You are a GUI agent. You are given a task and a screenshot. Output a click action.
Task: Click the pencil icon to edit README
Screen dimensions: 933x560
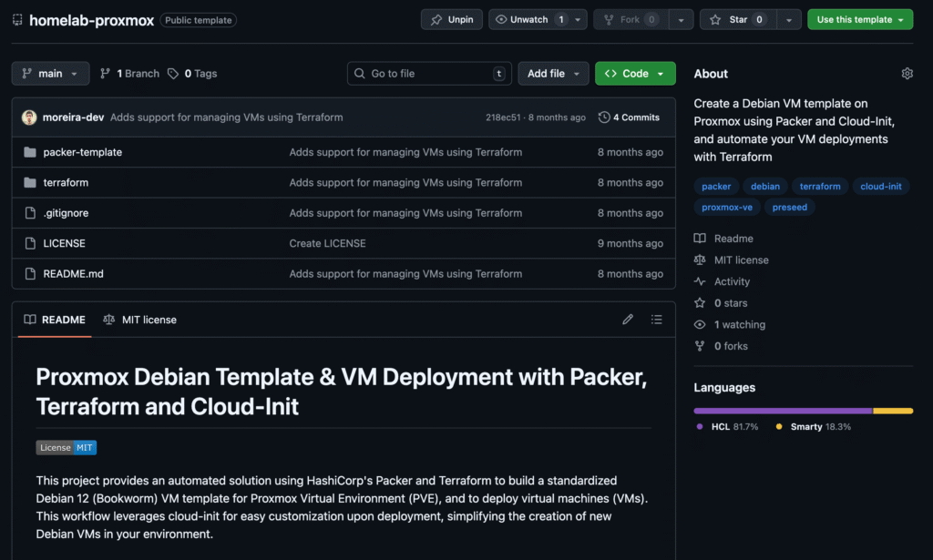click(628, 320)
